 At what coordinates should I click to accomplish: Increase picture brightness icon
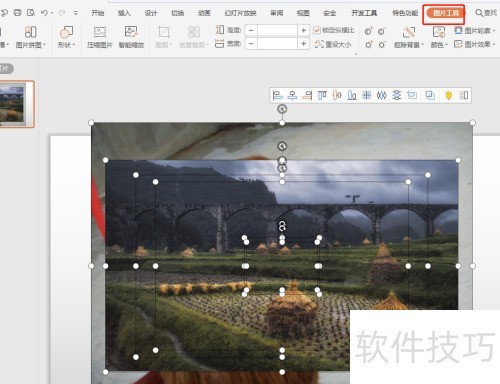pos(368,44)
